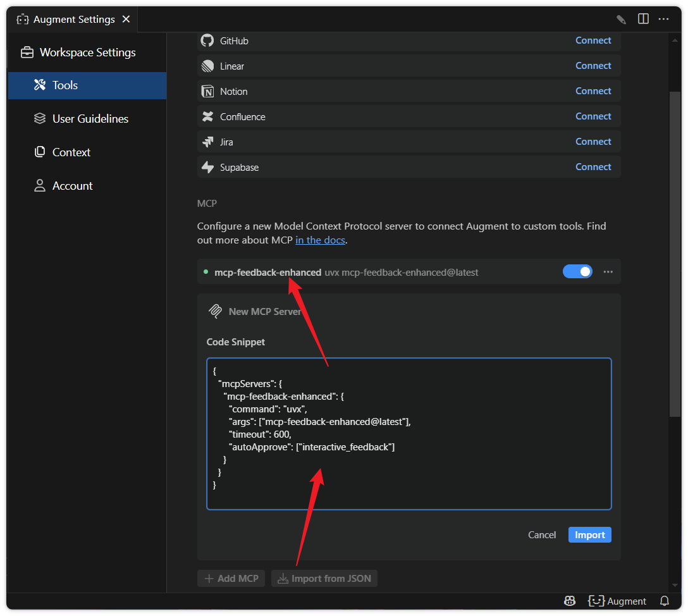
Task: Click the "uvx mcp-feedback-enhanced@latest" command text
Action: click(402, 273)
